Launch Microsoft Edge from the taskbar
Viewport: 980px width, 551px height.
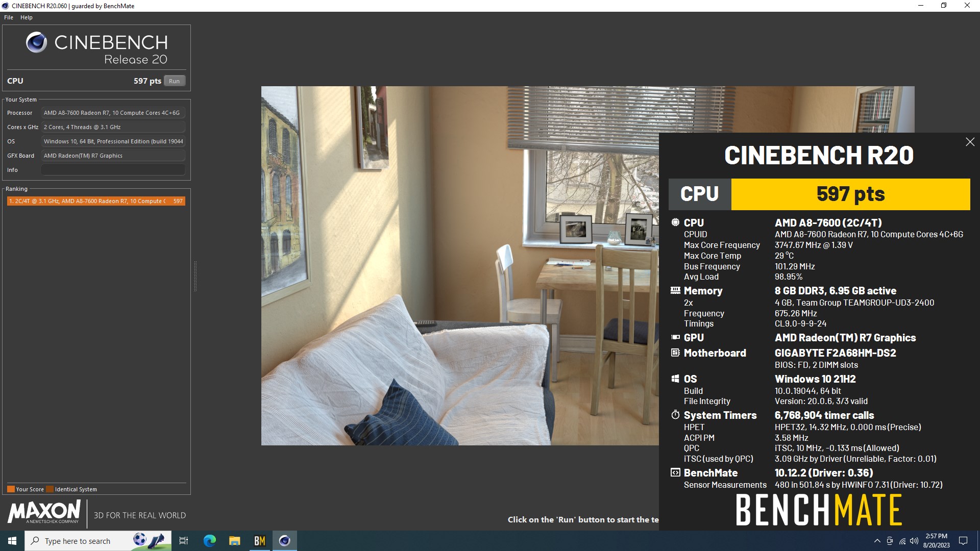(209, 541)
